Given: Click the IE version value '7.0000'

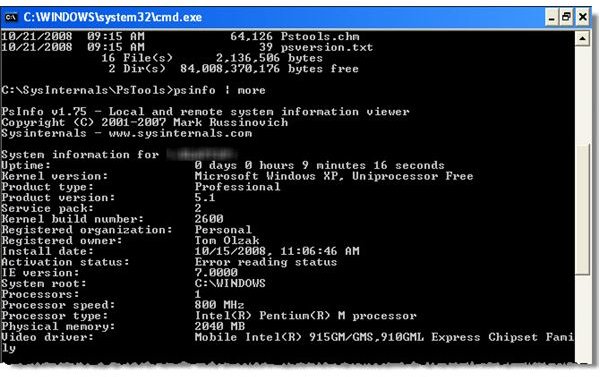Looking at the screenshot, I should (x=216, y=273).
